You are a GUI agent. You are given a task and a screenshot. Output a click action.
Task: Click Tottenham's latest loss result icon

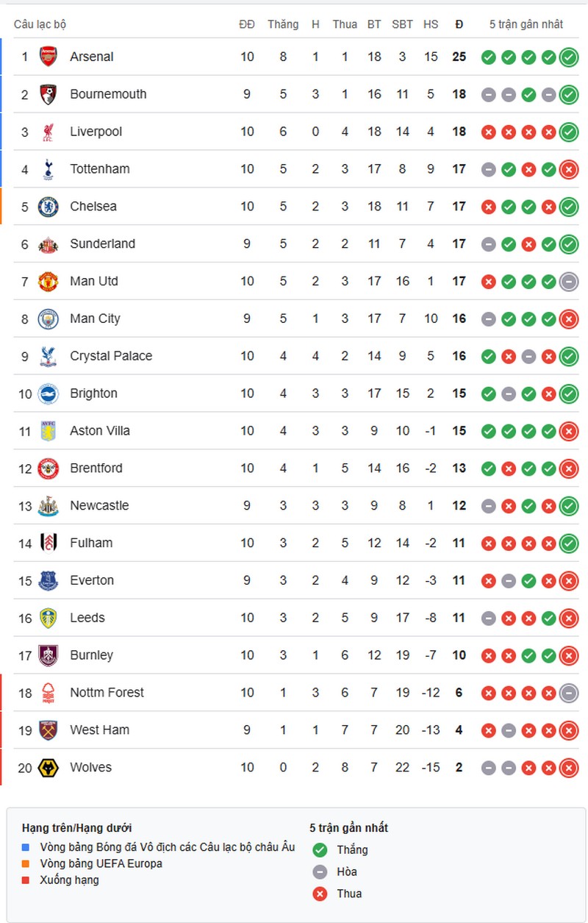click(x=568, y=169)
